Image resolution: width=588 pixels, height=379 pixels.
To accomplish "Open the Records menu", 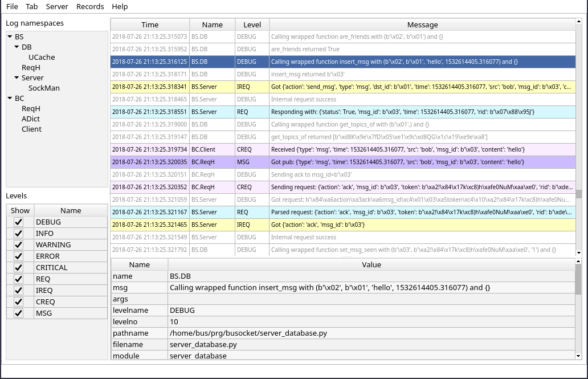I will coord(90,7).
